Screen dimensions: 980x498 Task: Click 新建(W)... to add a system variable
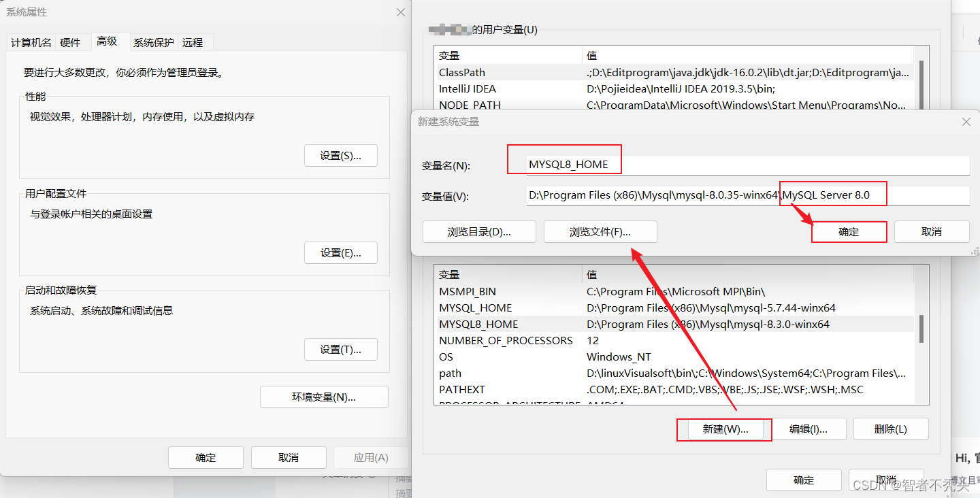coord(723,429)
